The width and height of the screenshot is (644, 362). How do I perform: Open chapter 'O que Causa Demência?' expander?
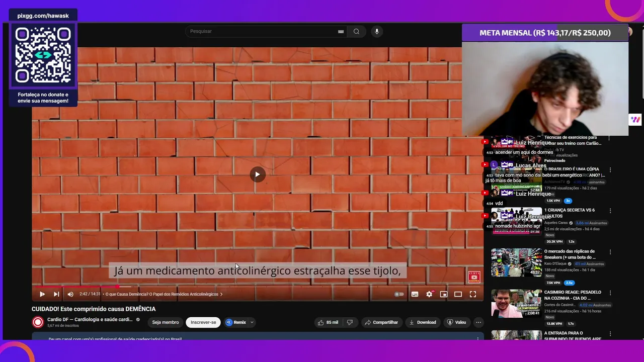pos(164,294)
